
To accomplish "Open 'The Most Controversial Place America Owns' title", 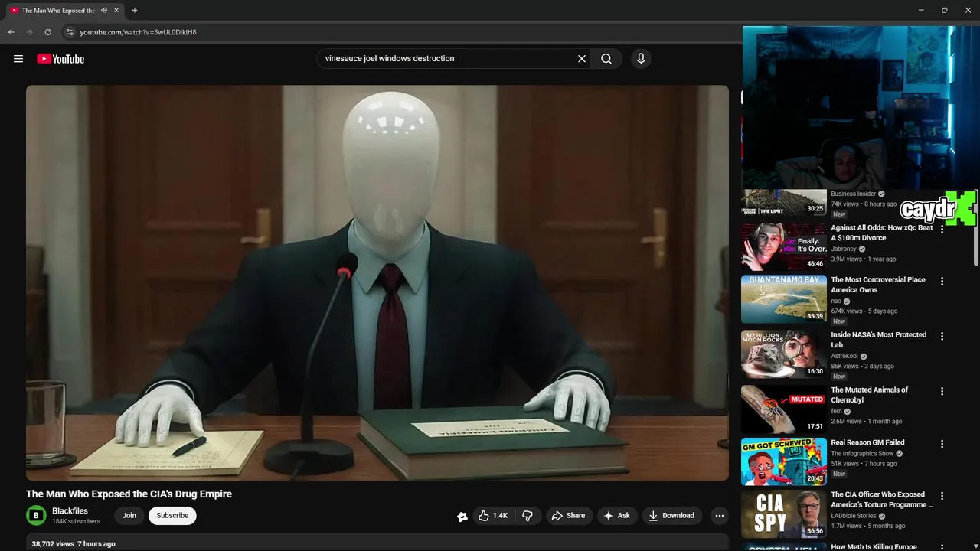I will point(878,285).
